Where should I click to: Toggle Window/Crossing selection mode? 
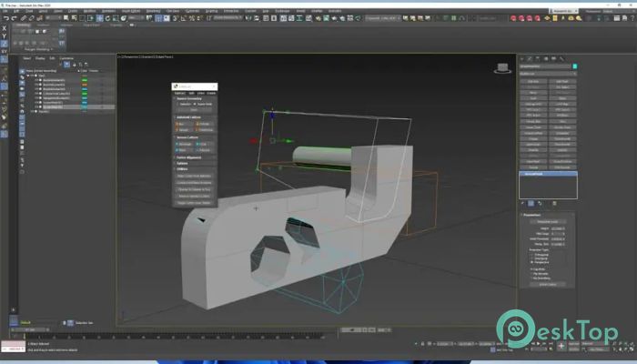coord(90,18)
